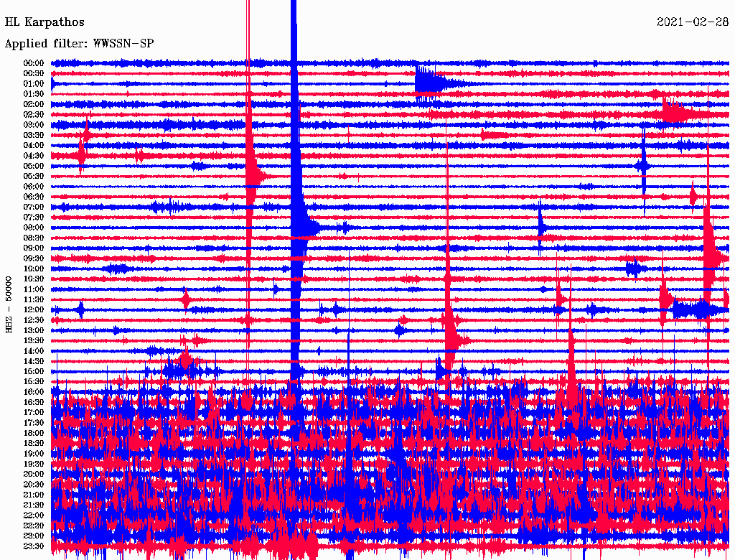Select the 06:00 time row label
The image size is (735, 560).
coord(34,186)
